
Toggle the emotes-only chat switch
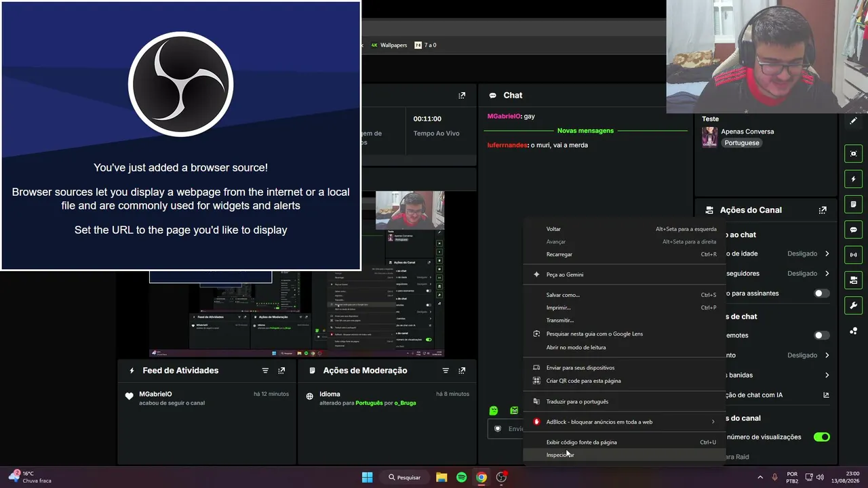pyautogui.click(x=821, y=335)
